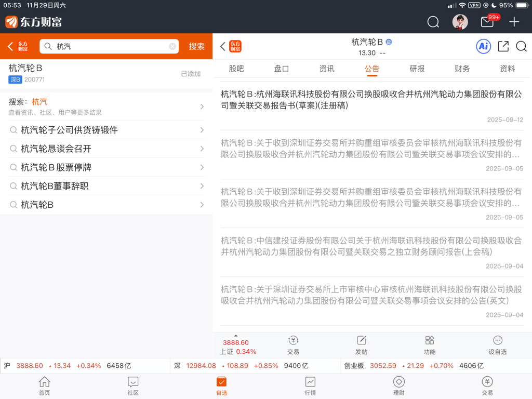Viewport: 532px width, 399px height.
Task: Select the 杭汽轮B 200771 stock result
Action: tap(106, 74)
